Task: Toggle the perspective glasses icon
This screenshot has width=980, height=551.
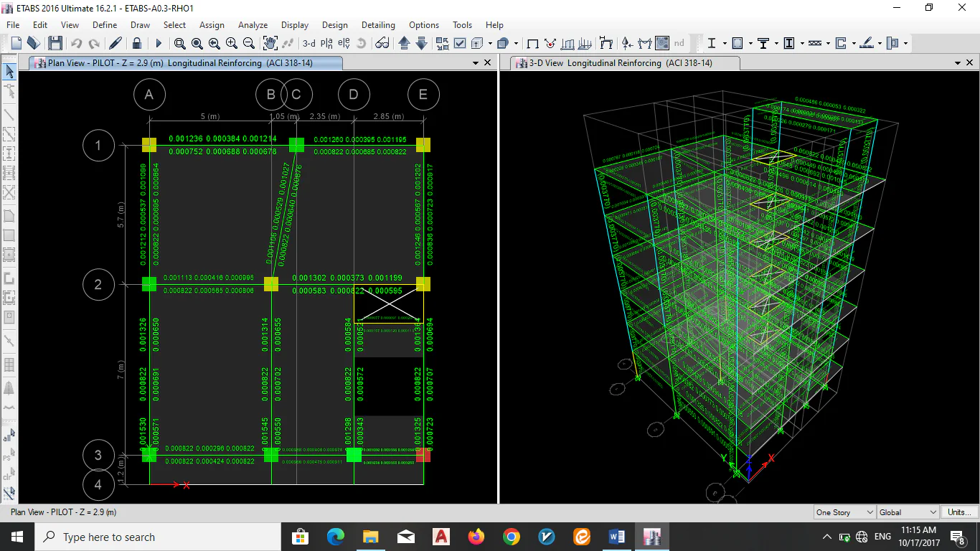Action: point(382,43)
